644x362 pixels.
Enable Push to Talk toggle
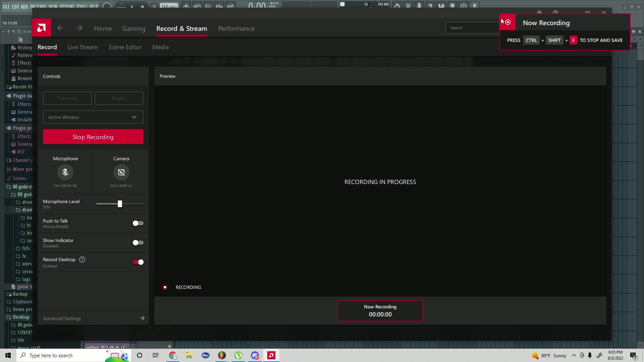(x=138, y=223)
